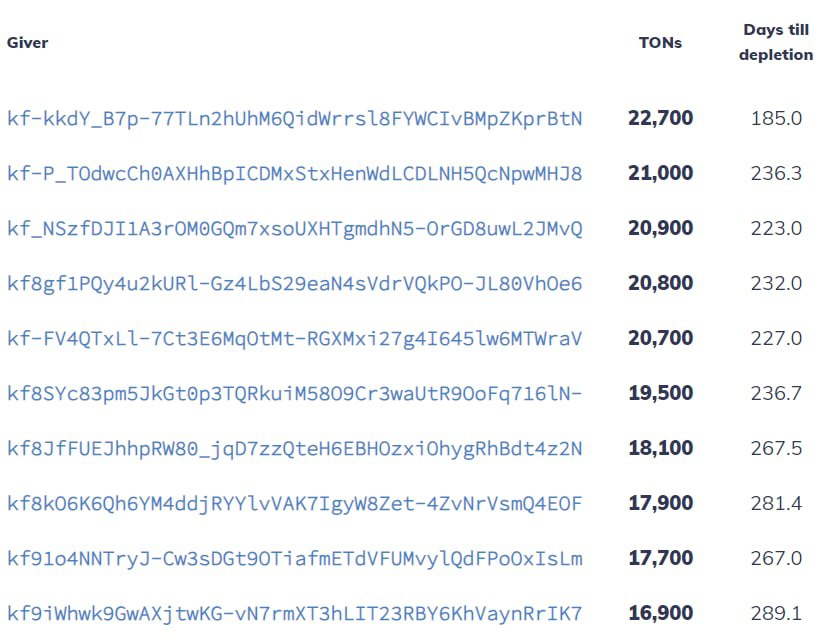This screenshot has width=826, height=643.
Task: Open giver link kf_NSzfDJI1A3rOM0GQm7
Action: (294, 229)
